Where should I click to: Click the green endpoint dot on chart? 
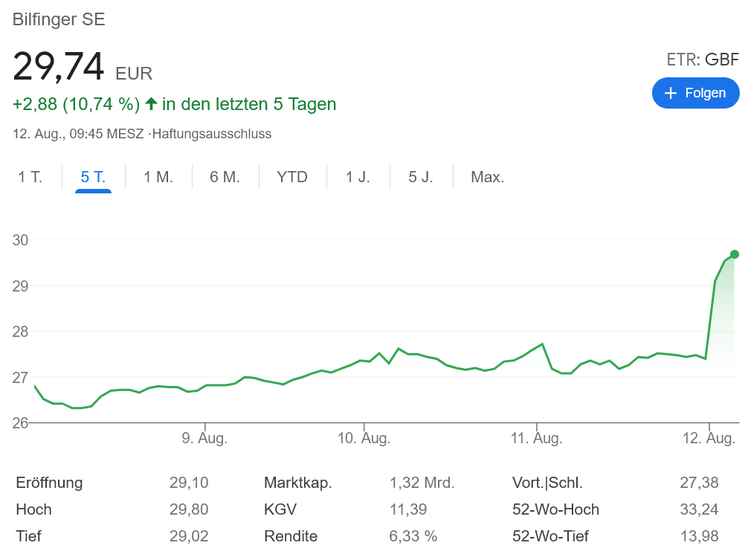click(x=734, y=254)
